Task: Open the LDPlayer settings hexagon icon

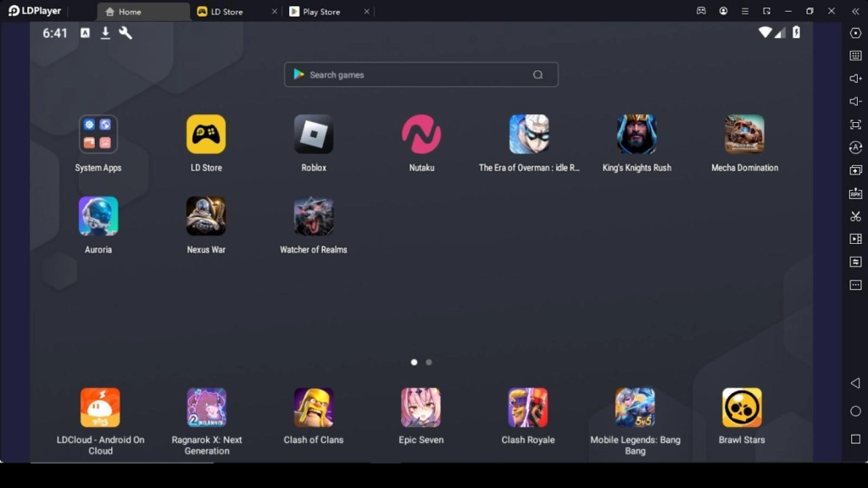Action: 855,33
